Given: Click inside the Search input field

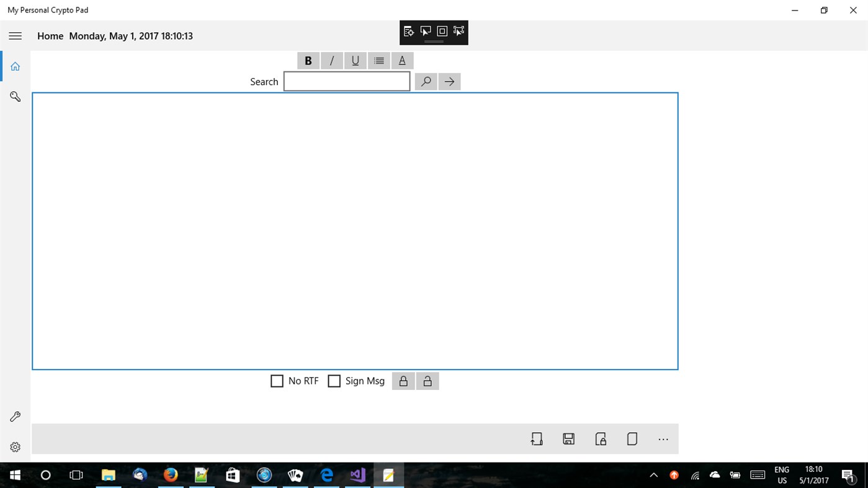Looking at the screenshot, I should pyautogui.click(x=346, y=81).
